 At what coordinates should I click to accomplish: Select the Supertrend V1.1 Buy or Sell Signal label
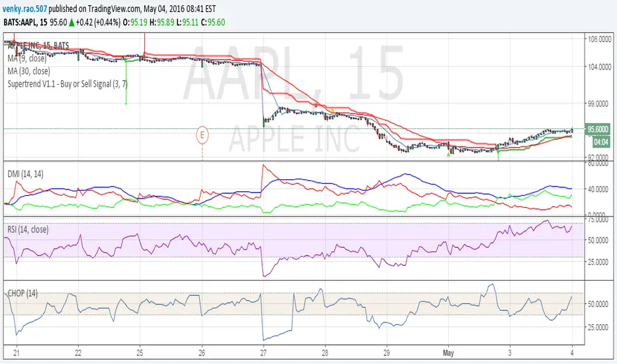coord(68,84)
